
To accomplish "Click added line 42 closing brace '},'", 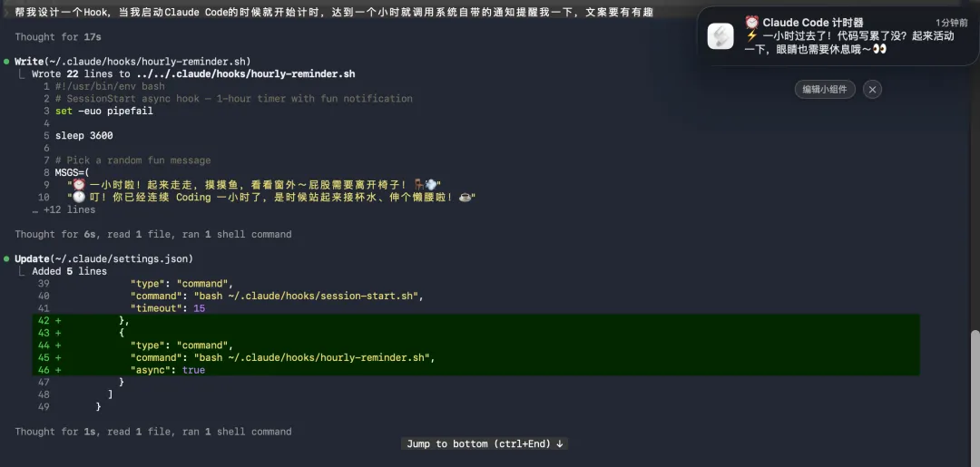I will (x=123, y=321).
